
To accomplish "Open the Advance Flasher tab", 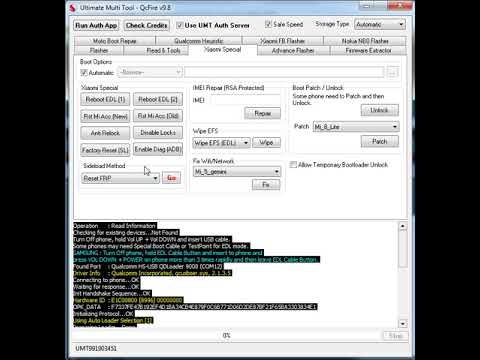I will (293, 51).
